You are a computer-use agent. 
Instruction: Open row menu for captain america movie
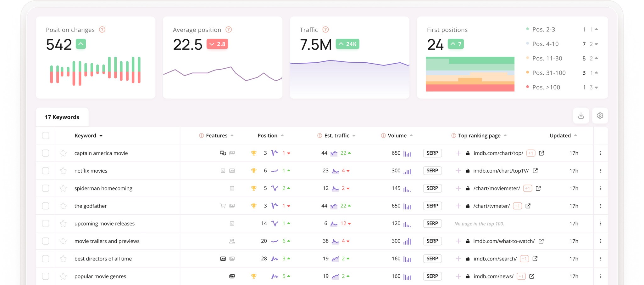pos(601,153)
